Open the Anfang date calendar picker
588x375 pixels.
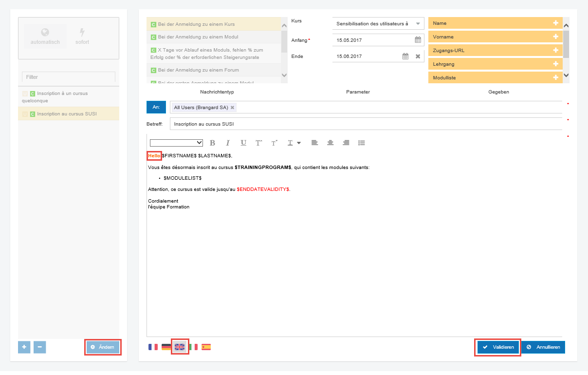(418, 40)
